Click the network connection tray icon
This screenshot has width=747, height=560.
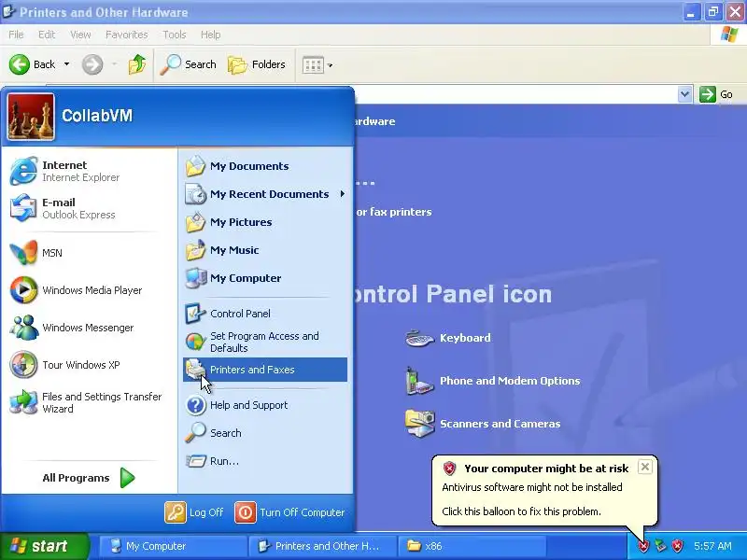pos(660,546)
